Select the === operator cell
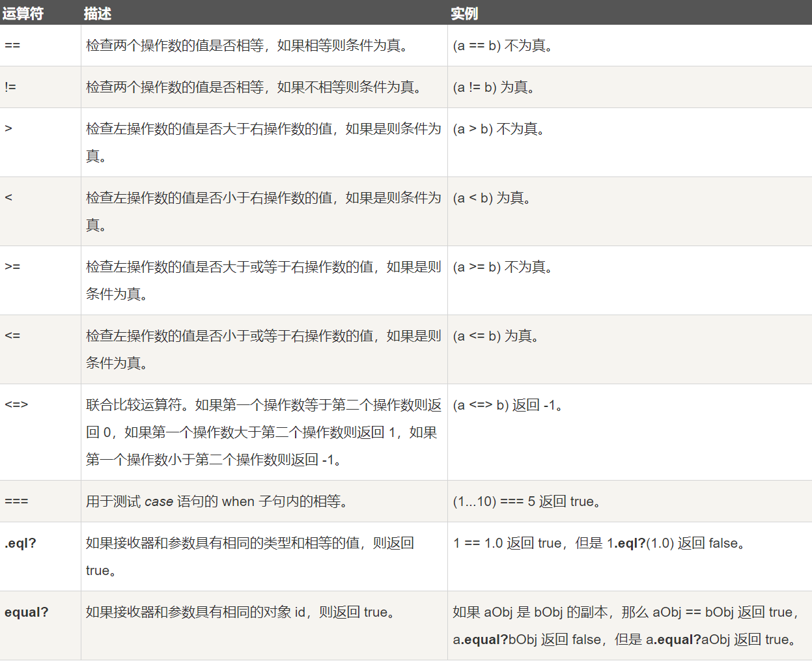This screenshot has height=661, width=812. coord(16,501)
